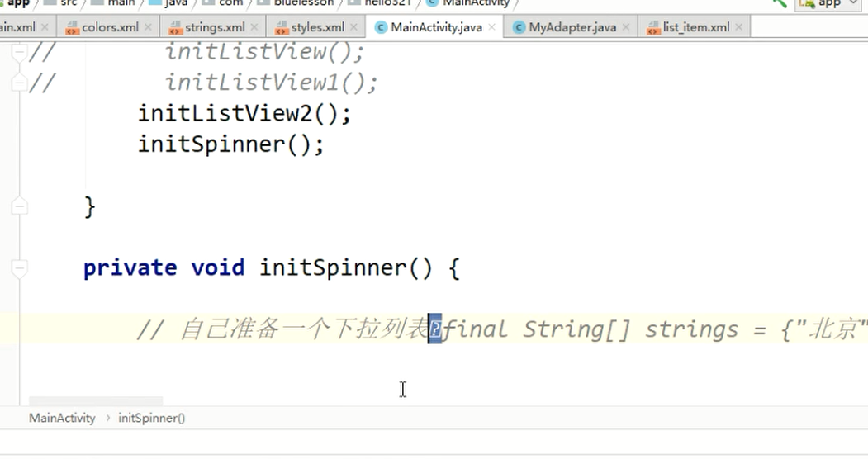Click the commented-out initListView1(); line

pyautogui.click(x=271, y=83)
